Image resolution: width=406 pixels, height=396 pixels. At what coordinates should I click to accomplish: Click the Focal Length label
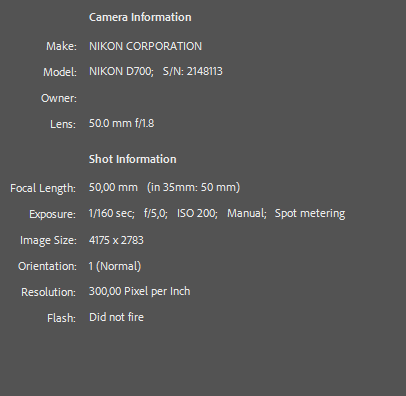(x=43, y=188)
